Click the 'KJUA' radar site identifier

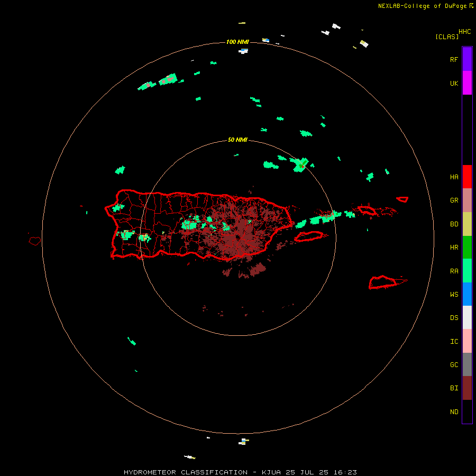click(x=271, y=472)
